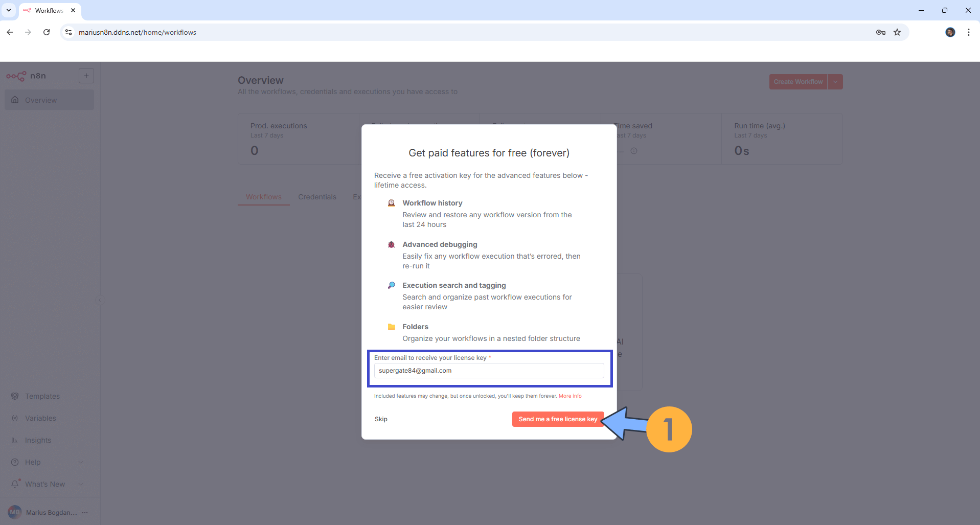Click the Create Workflow button
The width and height of the screenshot is (980, 525).
[798, 82]
